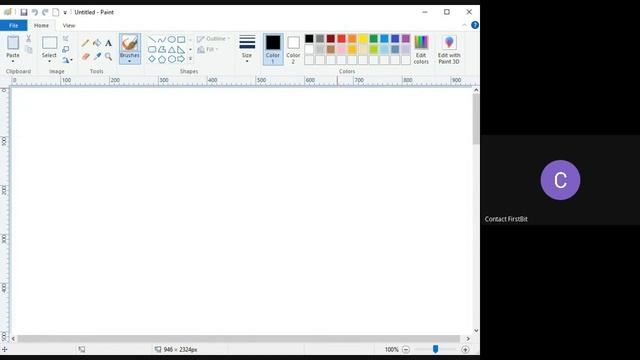Click the vertical scrollbar thumb
Image resolution: width=640 pixels, height=360 pixels.
(476, 119)
